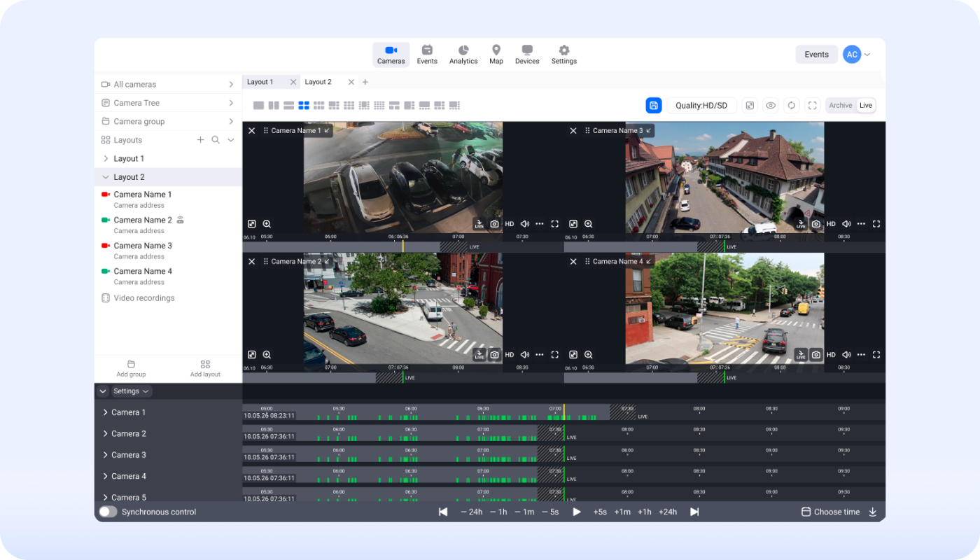Image resolution: width=980 pixels, height=560 pixels.
Task: Toggle sound on Camera Name 1 tile
Action: point(525,224)
